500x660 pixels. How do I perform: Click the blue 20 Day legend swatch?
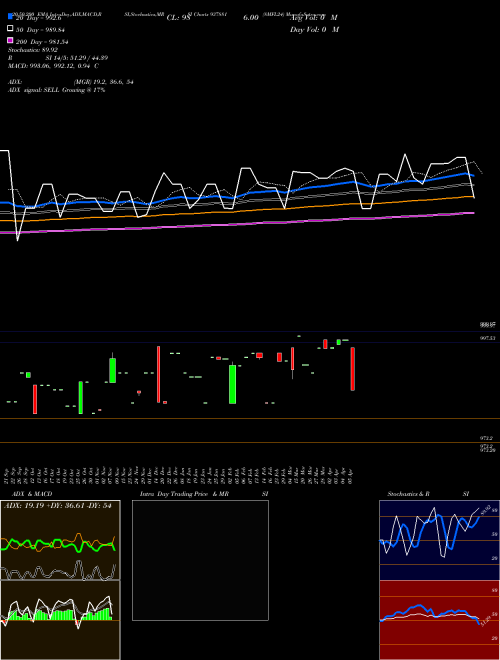(x=11, y=16)
